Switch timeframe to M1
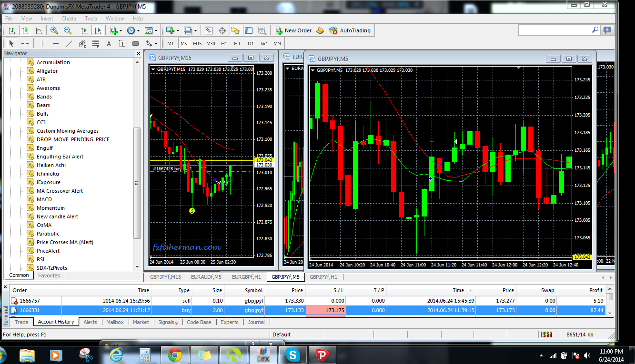The image size is (635, 364). click(171, 43)
